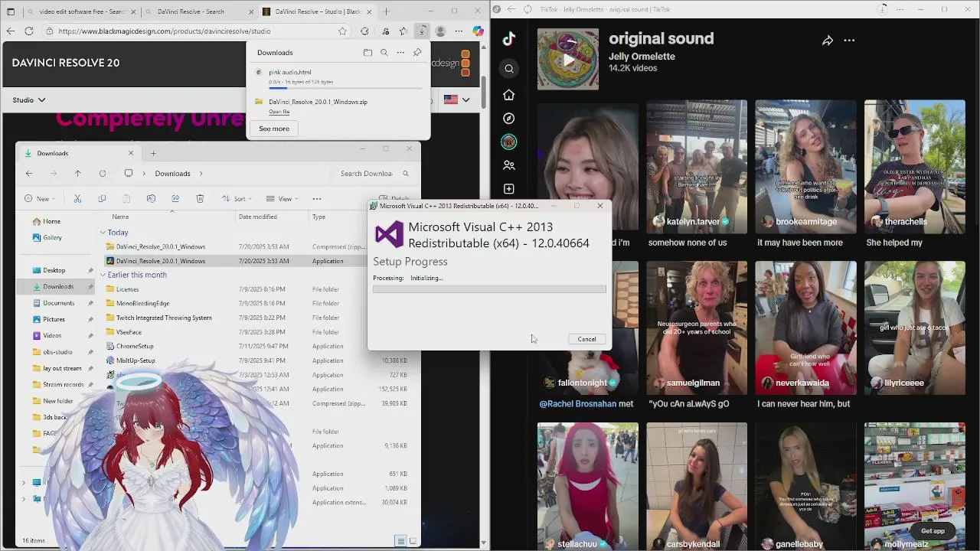Open a new Edge tab
This screenshot has height=551, width=980.
pyautogui.click(x=387, y=11)
